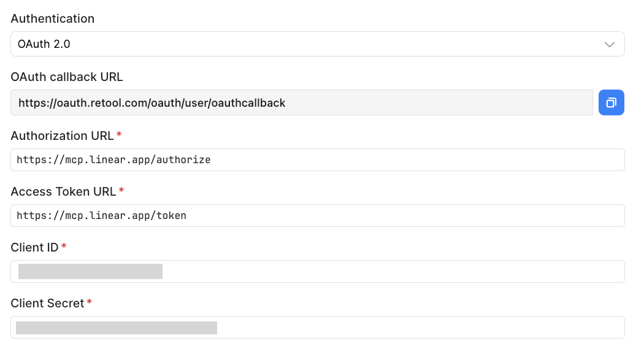Click the Authorization URL label
Image resolution: width=644 pixels, height=346 pixels.
click(x=62, y=136)
